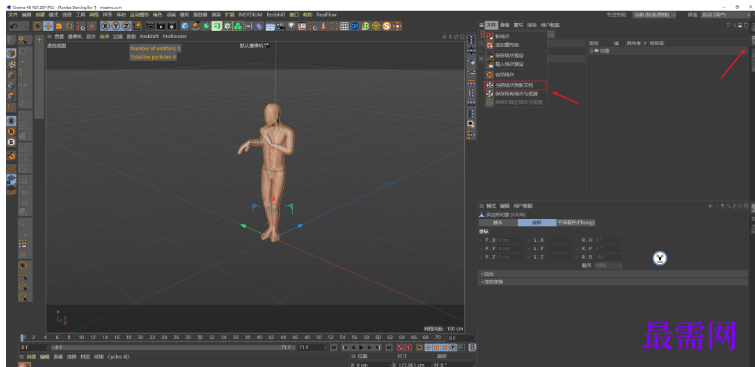Toggle the orange snap magnet icon on the left

[11, 156]
